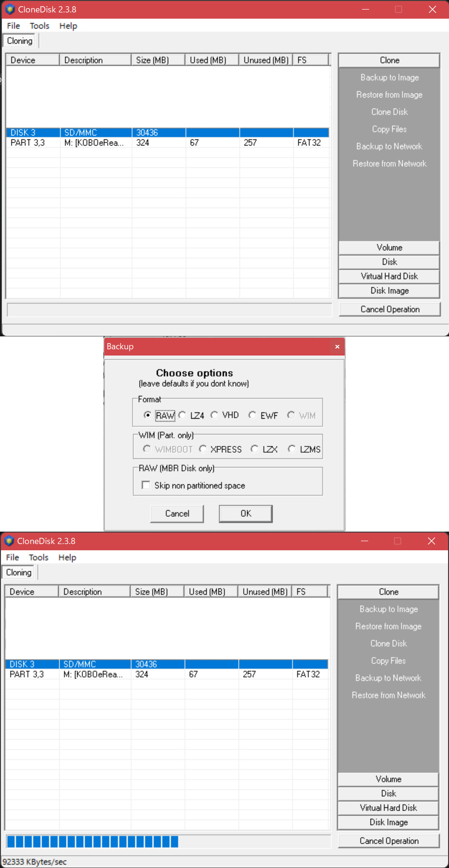Sort by Unused (MB) column in the idle window

266,60
